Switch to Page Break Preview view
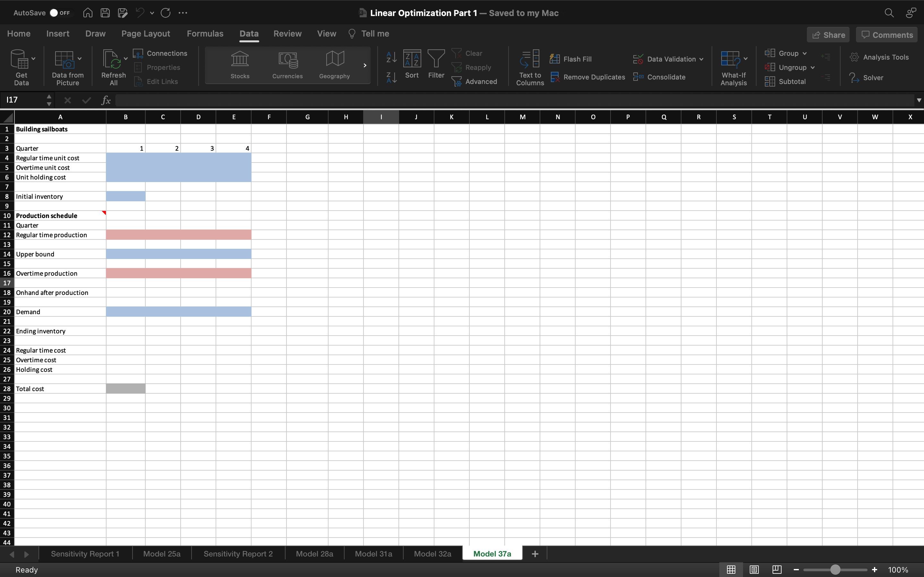This screenshot has width=924, height=577. [777, 570]
